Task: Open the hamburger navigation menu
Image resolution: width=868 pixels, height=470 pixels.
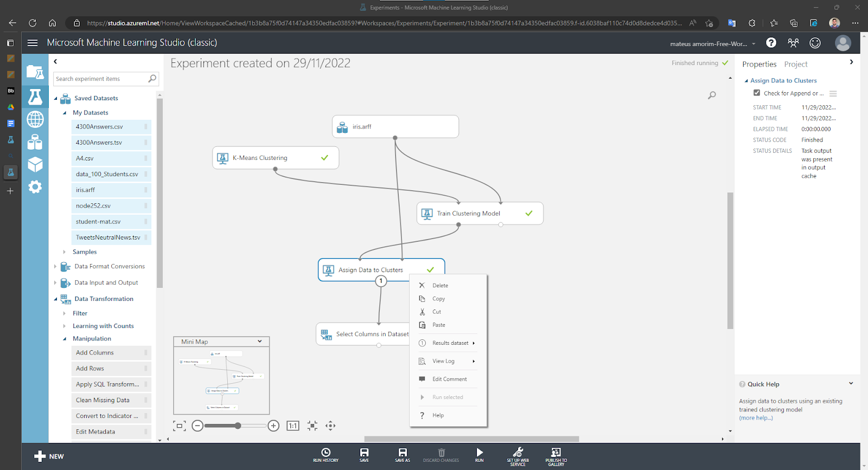Action: (x=33, y=43)
